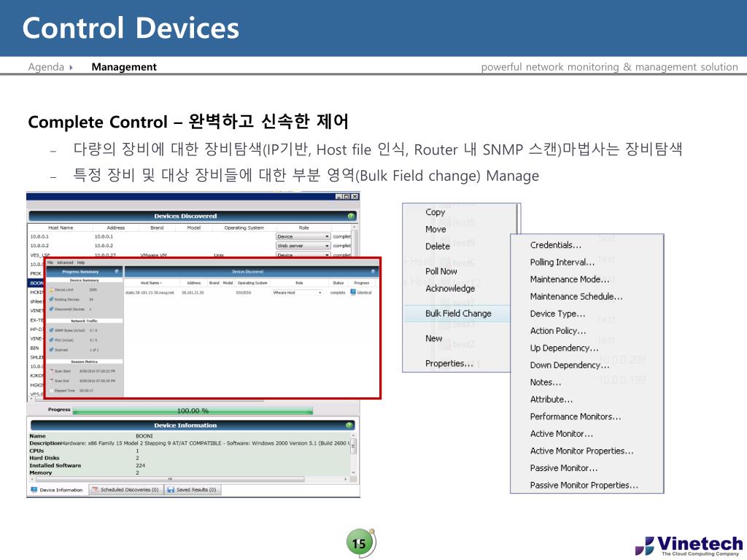747x560 pixels.
Task: Switch to the Device Information tab
Action: pyautogui.click(x=57, y=489)
